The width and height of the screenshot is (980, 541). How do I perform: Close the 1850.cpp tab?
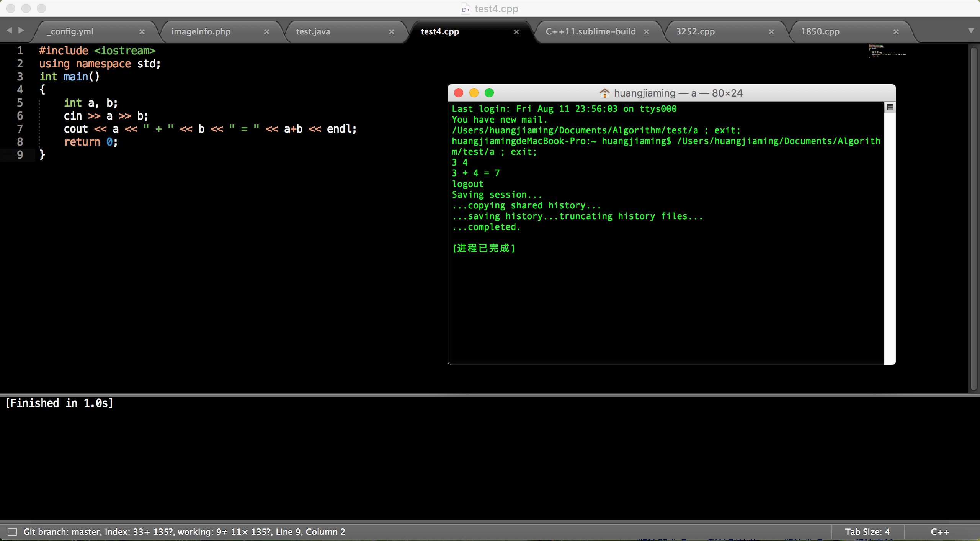coord(896,32)
